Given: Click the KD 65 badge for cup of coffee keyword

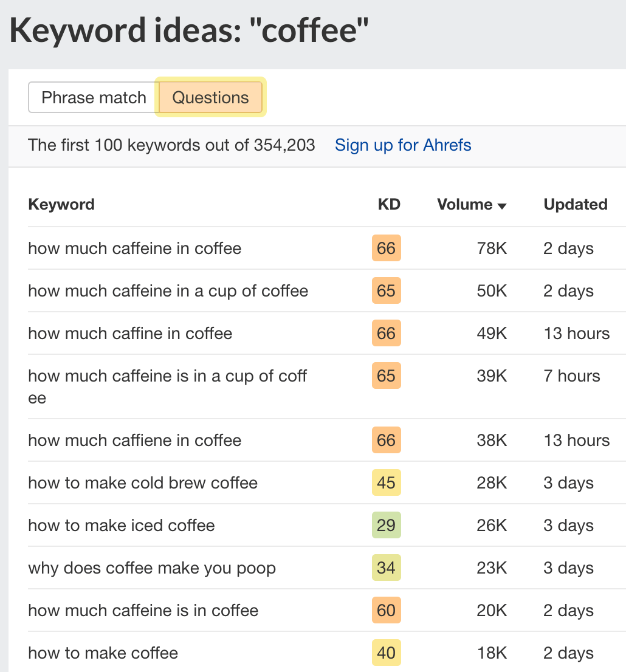Looking at the screenshot, I should click(386, 290).
